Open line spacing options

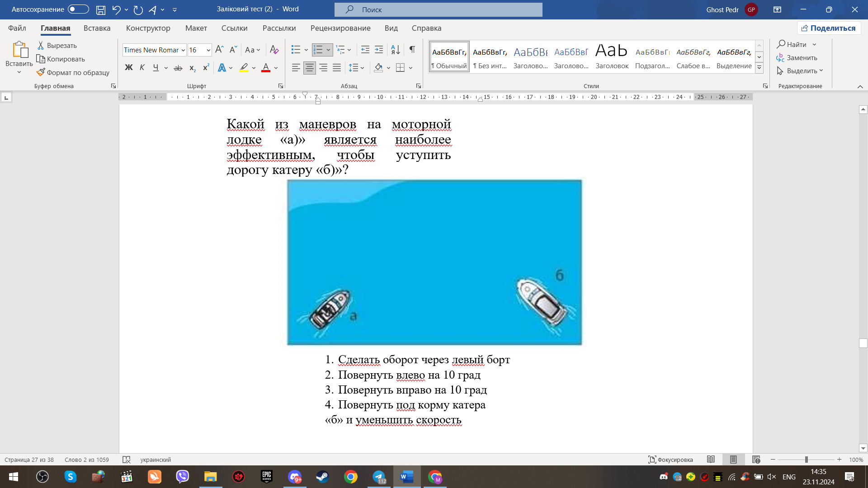[x=354, y=68]
